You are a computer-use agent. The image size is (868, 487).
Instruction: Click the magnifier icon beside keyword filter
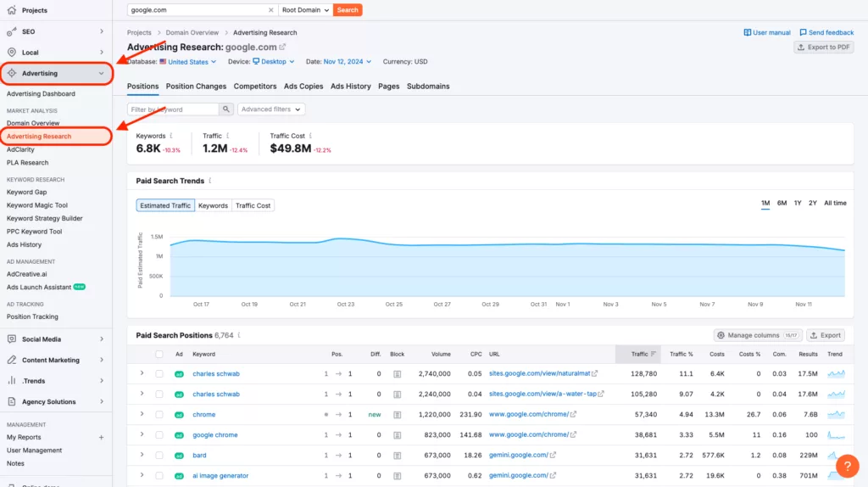point(225,109)
